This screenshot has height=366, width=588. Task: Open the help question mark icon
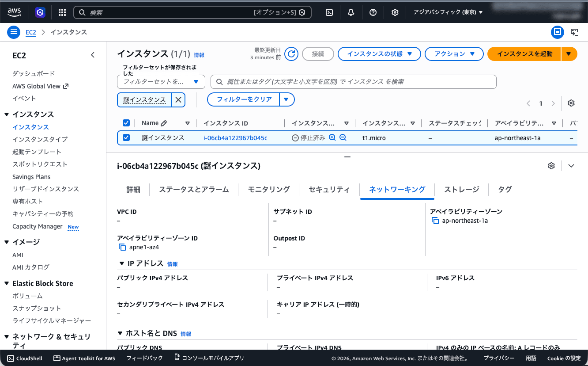[373, 12]
